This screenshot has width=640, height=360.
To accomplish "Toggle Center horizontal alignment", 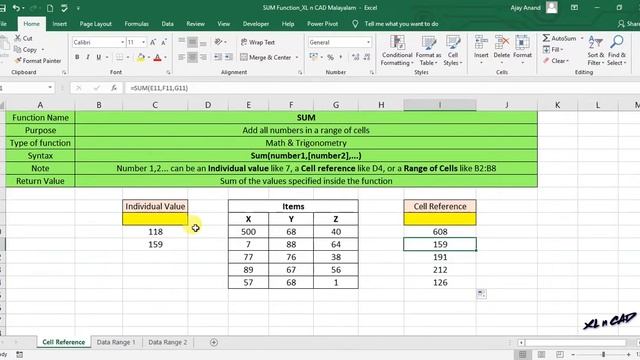I will pos(192,57).
